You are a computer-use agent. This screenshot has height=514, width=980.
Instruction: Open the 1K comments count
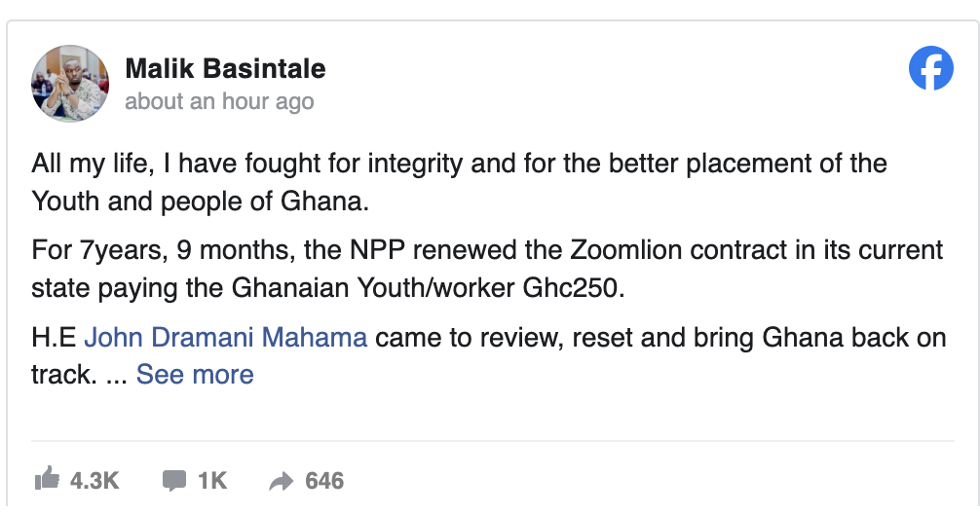(212, 481)
